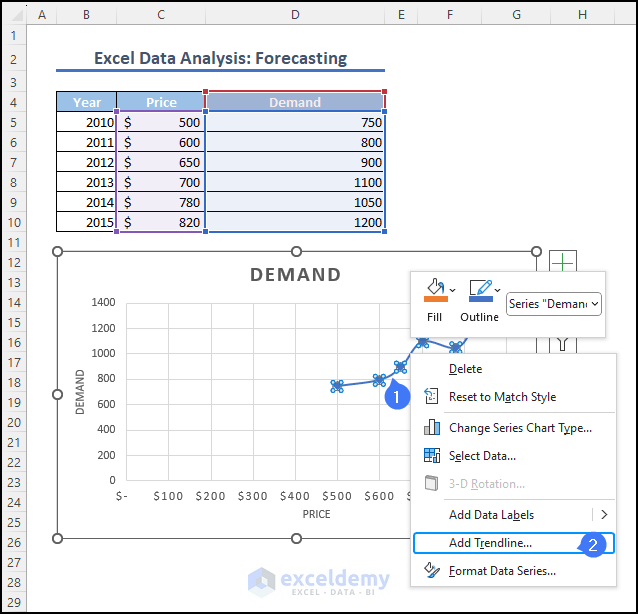Click the row 5 header

[13, 122]
